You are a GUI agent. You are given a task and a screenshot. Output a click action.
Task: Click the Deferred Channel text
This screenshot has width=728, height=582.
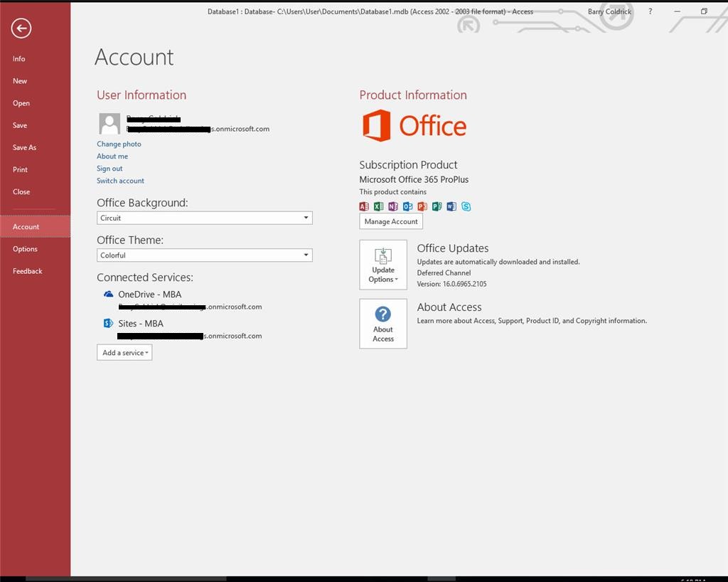[444, 273]
